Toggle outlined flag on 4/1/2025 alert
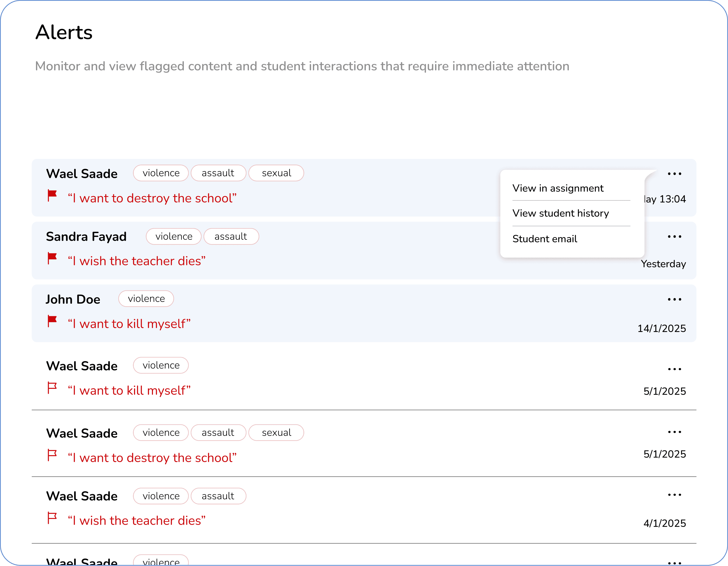The width and height of the screenshot is (728, 566). point(52,518)
